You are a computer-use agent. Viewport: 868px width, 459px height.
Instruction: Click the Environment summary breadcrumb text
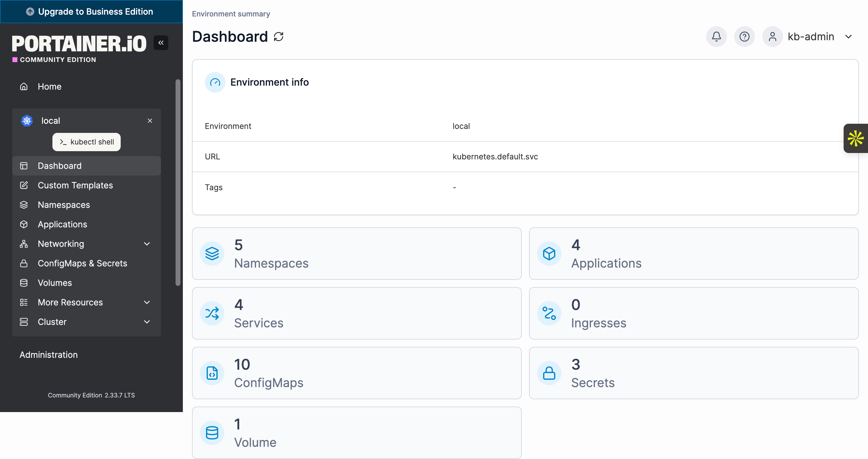(x=231, y=14)
